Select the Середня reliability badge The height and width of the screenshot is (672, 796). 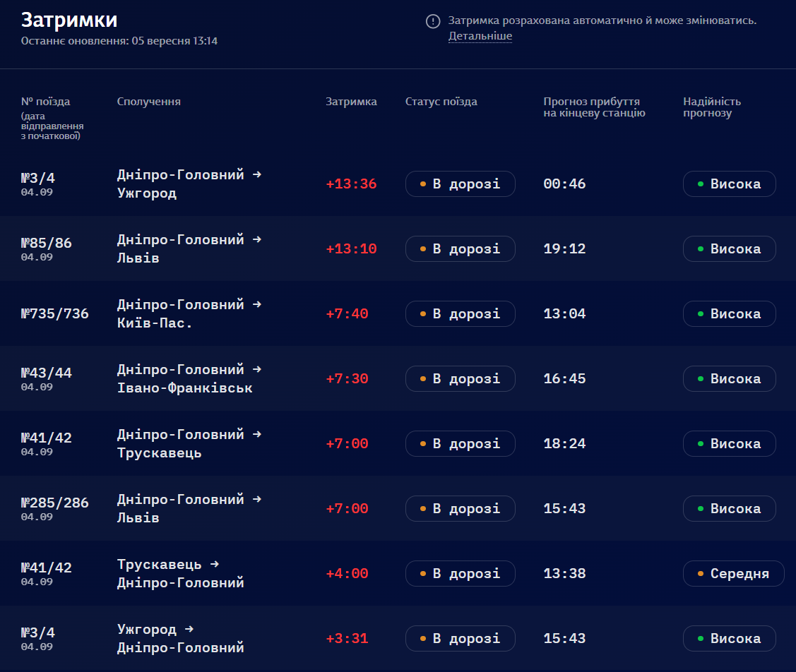pyautogui.click(x=734, y=574)
